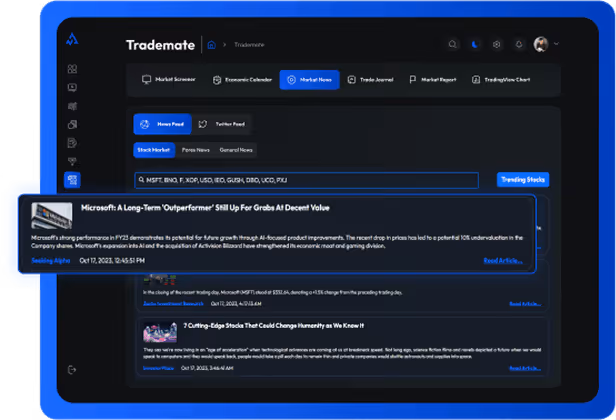Open the Trade Journal tab
Image resolution: width=616 pixels, height=420 pixels.
[370, 79]
